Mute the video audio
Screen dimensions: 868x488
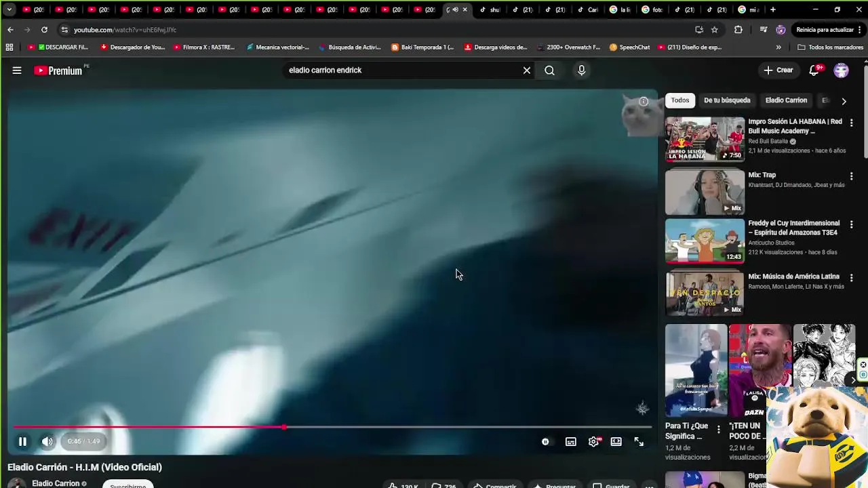[x=47, y=441]
